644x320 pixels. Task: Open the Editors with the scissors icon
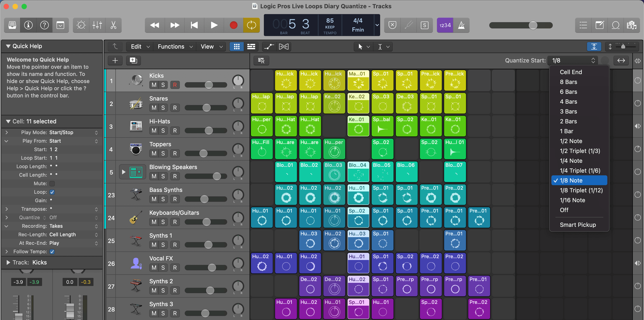click(x=113, y=25)
